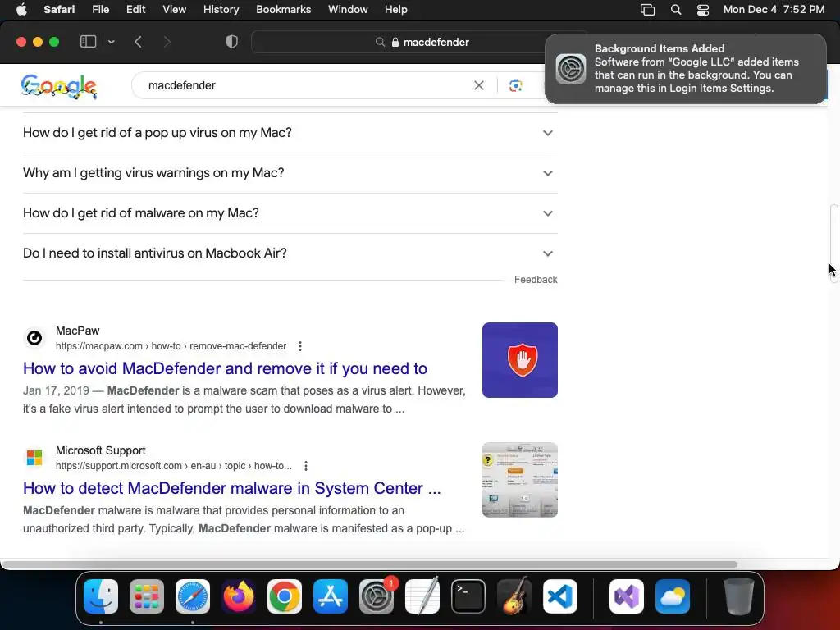
Task: Launch Firefox from the Dock
Action: [x=239, y=596]
